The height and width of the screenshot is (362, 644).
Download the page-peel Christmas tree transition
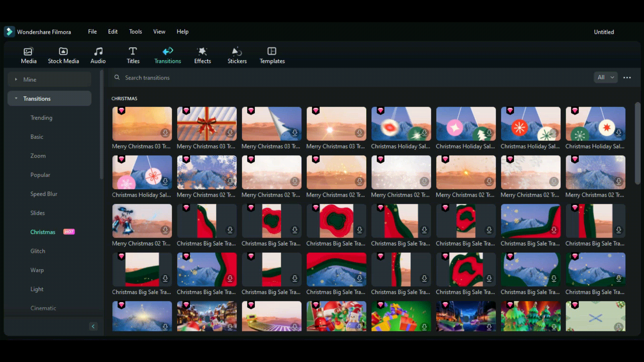click(294, 133)
